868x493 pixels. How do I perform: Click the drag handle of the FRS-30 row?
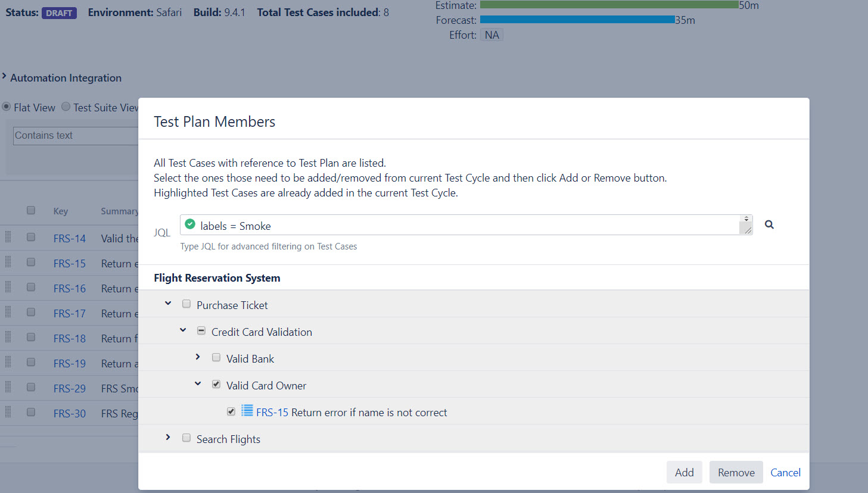8,412
